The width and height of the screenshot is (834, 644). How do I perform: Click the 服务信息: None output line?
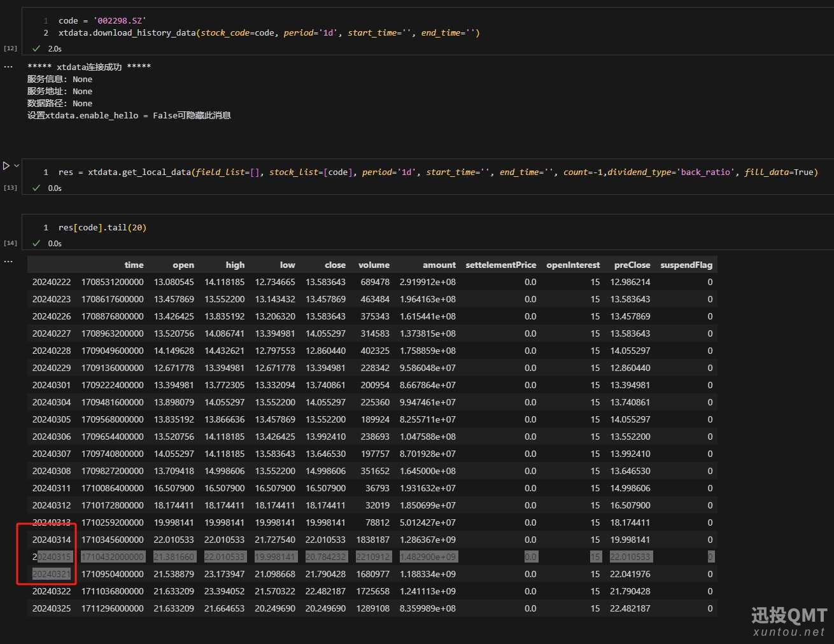60,79
